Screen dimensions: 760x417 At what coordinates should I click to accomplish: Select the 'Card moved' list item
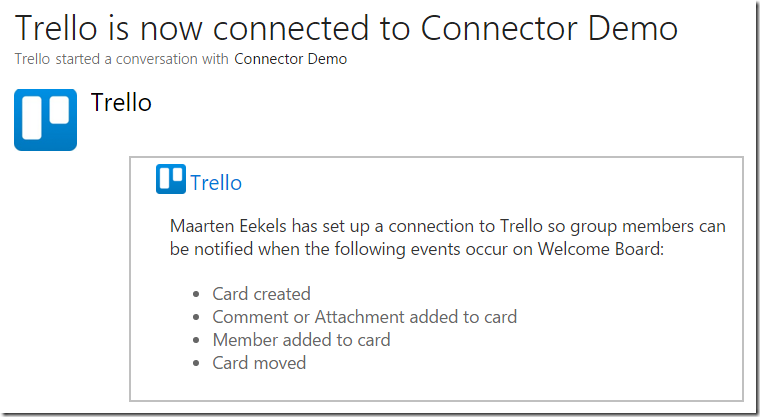(259, 363)
